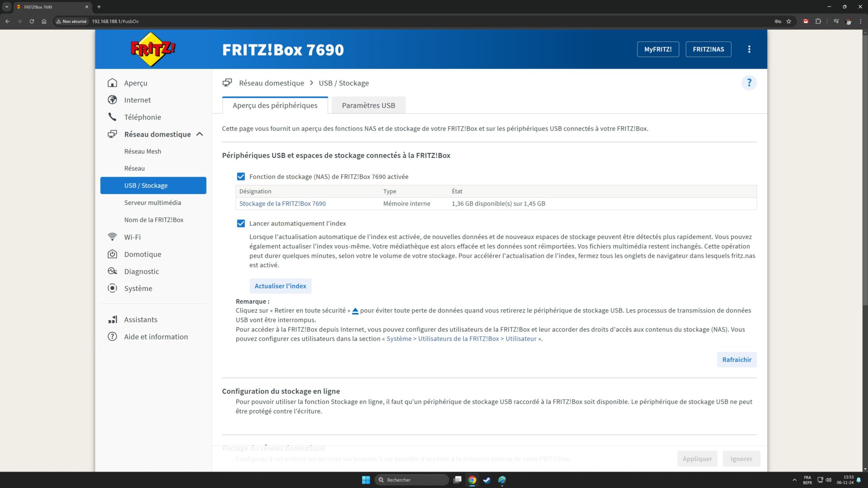Open the Chrome three-dot menu
Screen dimensions: 868x488
click(x=860, y=21)
